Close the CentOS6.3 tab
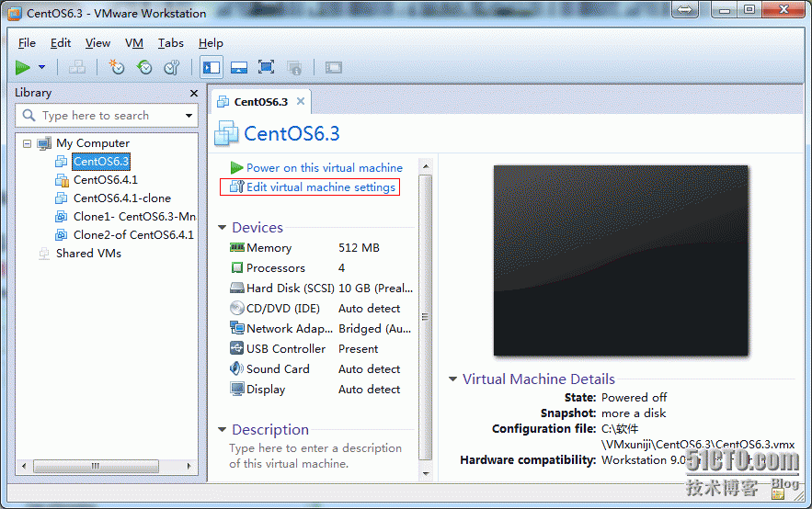The image size is (812, 509). click(x=301, y=101)
